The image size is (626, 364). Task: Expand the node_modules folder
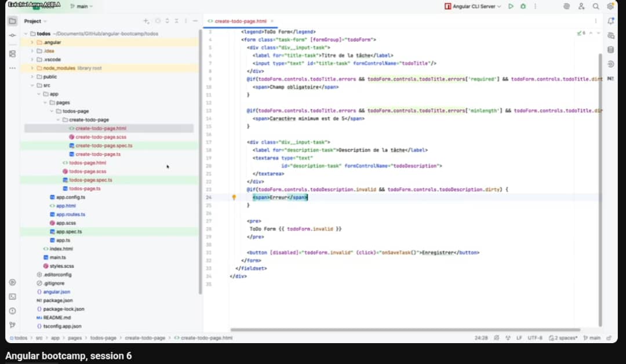[x=32, y=68]
